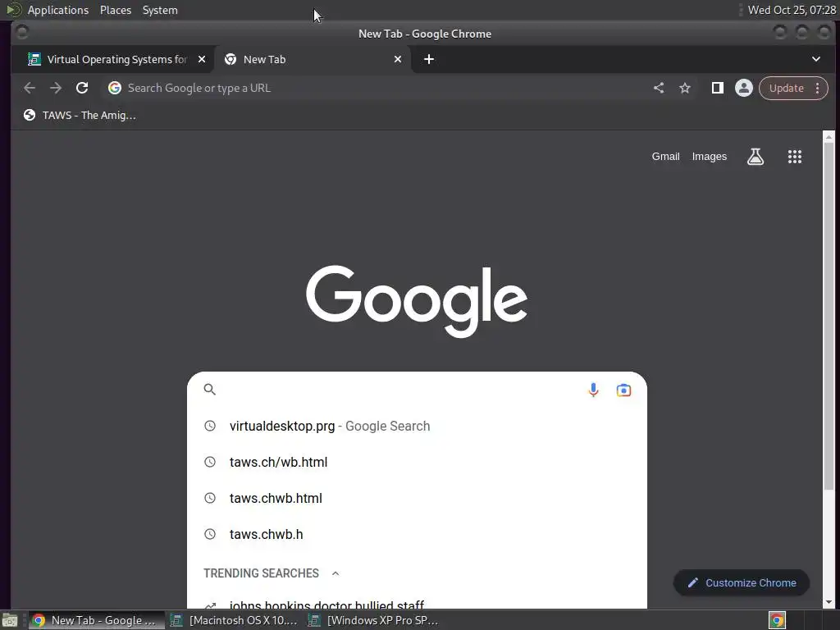Image resolution: width=840 pixels, height=630 pixels.
Task: Open the Places menu
Action: (116, 10)
